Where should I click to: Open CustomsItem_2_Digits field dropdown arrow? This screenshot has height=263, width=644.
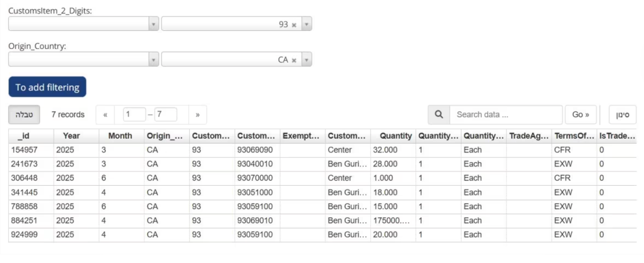(153, 24)
